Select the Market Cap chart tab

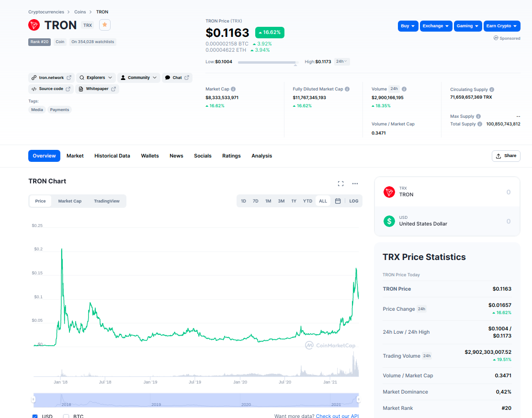(x=70, y=201)
